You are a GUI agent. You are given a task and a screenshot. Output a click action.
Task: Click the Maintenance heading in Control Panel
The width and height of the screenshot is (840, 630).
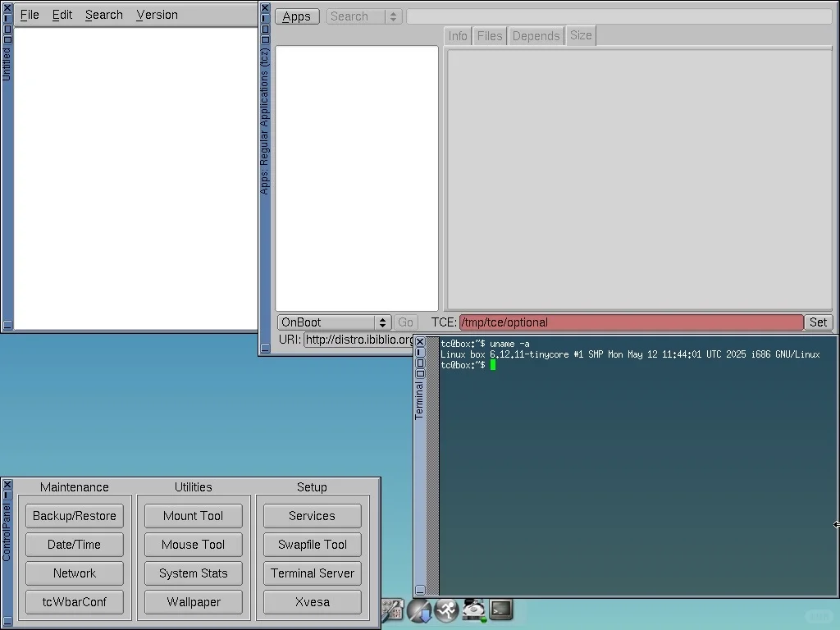[x=75, y=487]
